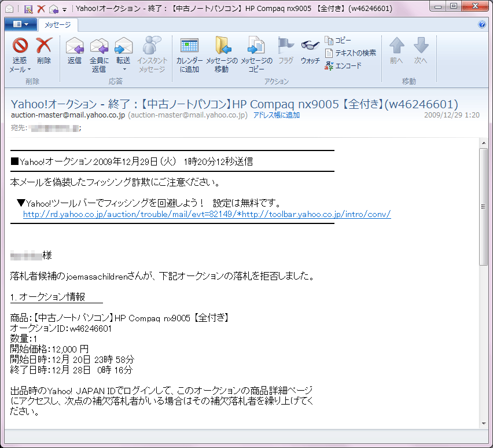
Task: Click the date 2009/12/29 1:20
Action: click(x=452, y=115)
